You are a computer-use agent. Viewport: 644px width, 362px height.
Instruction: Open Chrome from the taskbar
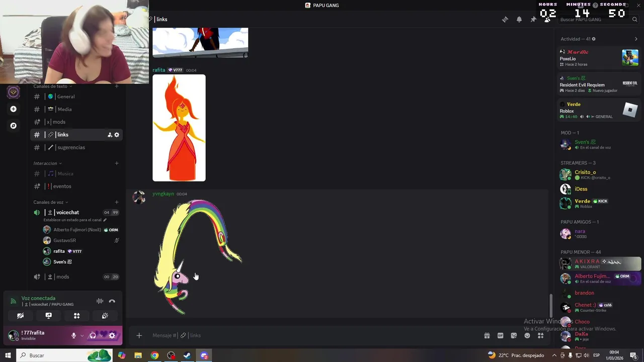154,355
